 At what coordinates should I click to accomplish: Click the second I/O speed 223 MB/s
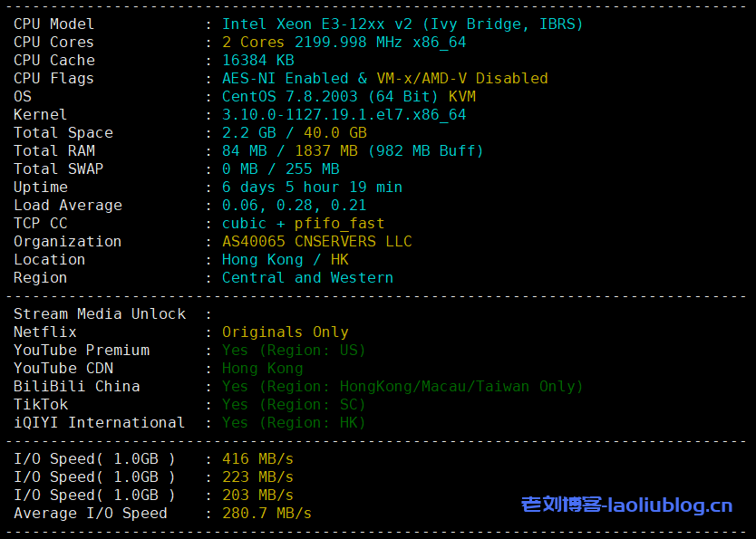pyautogui.click(x=257, y=476)
